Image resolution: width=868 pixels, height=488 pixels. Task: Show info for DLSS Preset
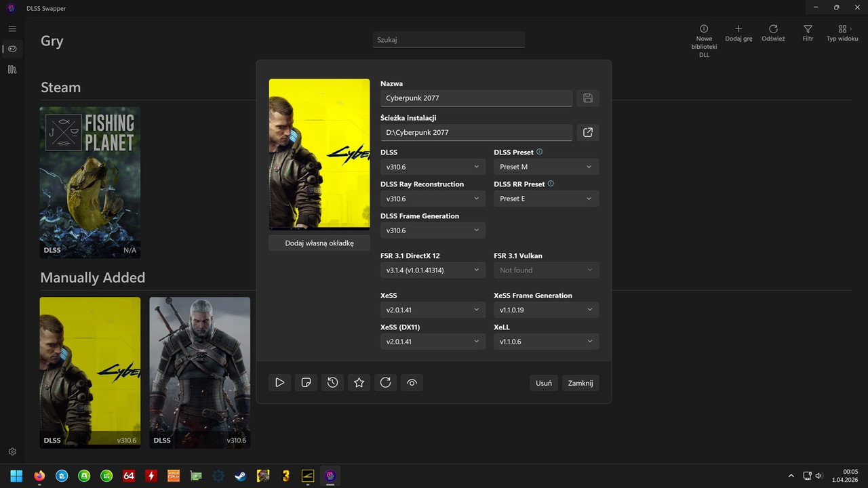click(540, 152)
